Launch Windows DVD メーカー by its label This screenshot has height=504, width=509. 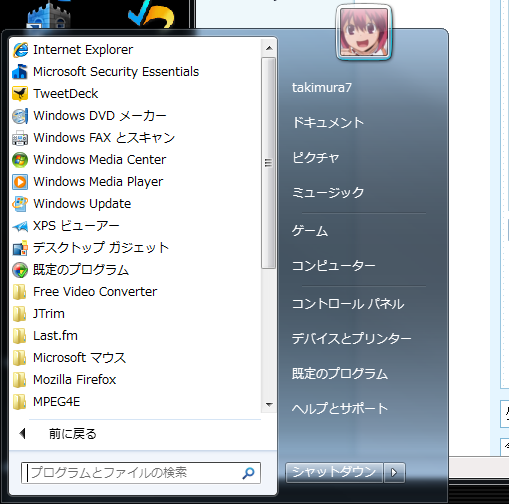(100, 116)
